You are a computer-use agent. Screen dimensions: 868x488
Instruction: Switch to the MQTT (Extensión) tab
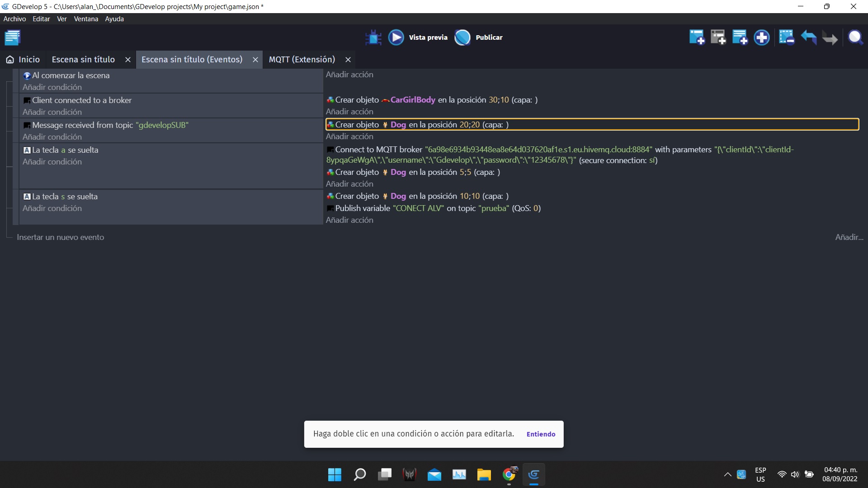click(302, 60)
